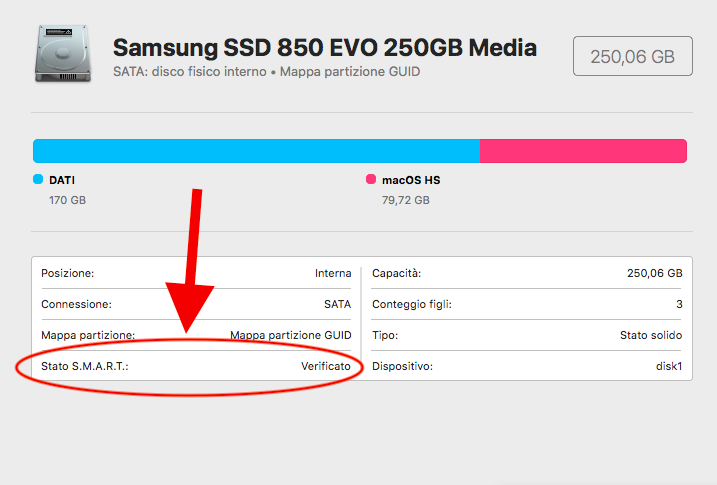The width and height of the screenshot is (717, 485).
Task: Click the Stato solido type value
Action: point(651,336)
